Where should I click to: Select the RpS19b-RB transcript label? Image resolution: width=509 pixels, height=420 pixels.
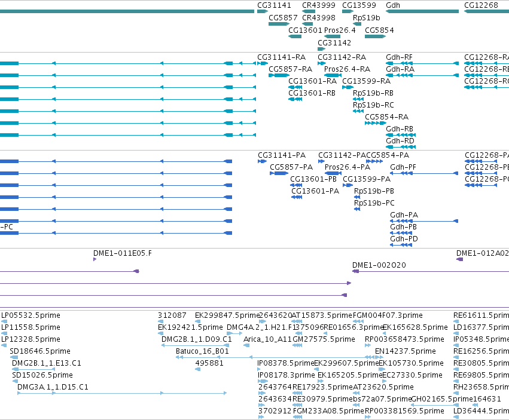[373, 93]
